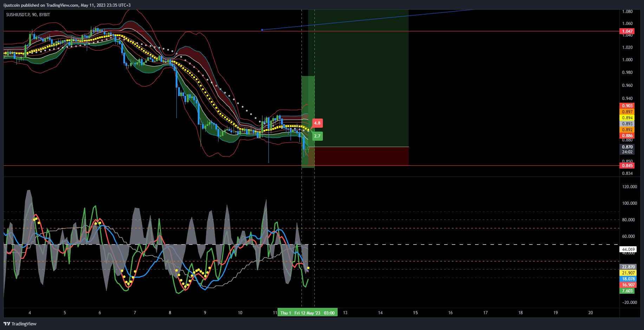The image size is (644, 330).
Task: Click the orange 0.892 value label
Action: [627, 130]
